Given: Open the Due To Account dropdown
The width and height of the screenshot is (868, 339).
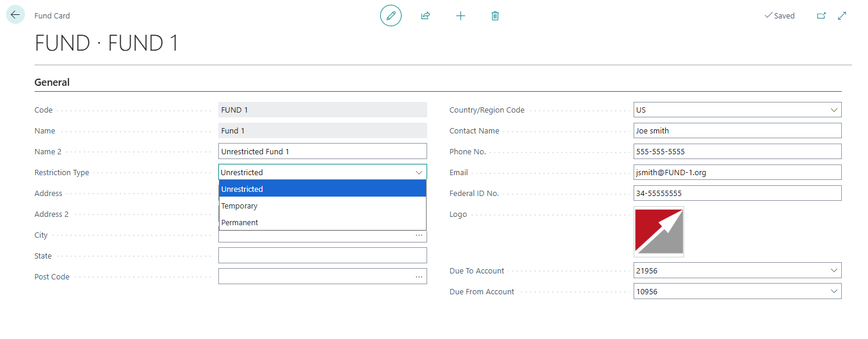Looking at the screenshot, I should click(x=833, y=270).
